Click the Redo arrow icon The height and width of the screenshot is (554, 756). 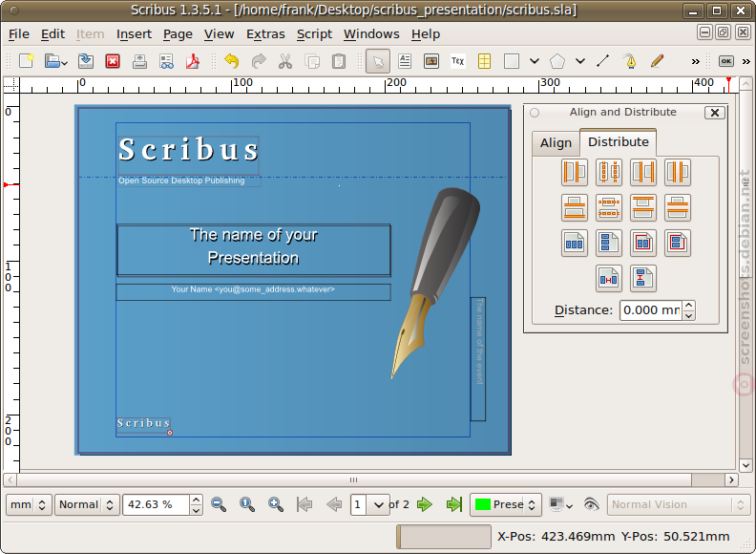(259, 61)
